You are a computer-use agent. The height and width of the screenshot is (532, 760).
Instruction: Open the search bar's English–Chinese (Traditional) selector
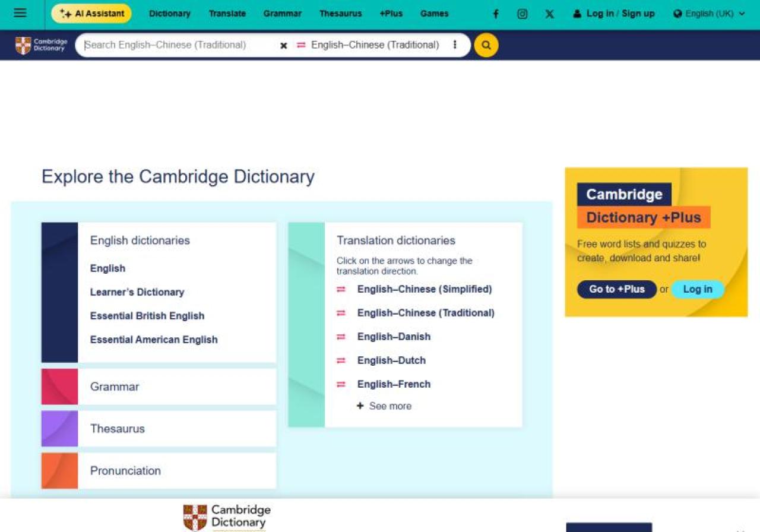(x=375, y=45)
